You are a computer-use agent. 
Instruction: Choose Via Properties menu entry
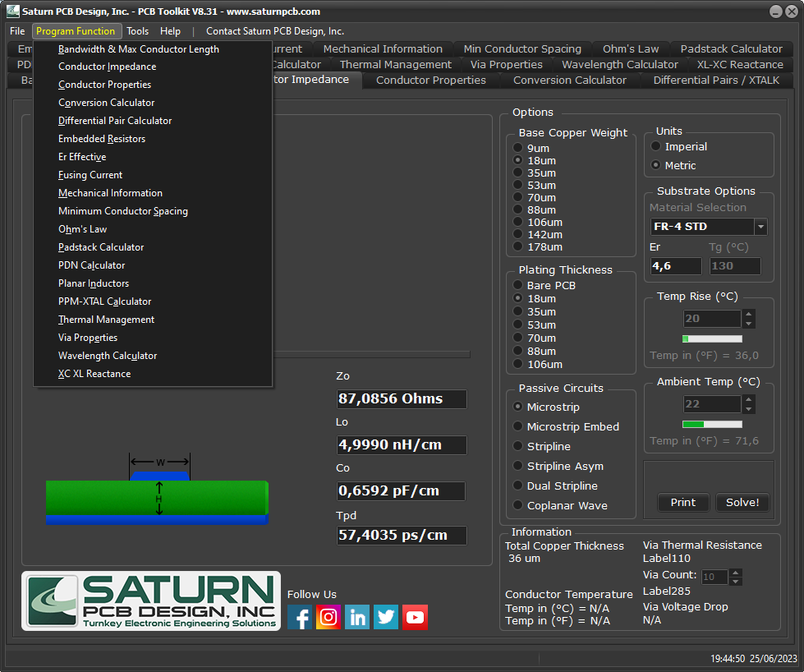point(152,338)
